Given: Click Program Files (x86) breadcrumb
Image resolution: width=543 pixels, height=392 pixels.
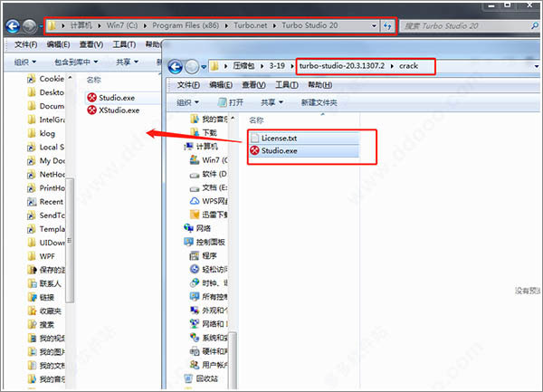Looking at the screenshot, I should pos(186,25).
